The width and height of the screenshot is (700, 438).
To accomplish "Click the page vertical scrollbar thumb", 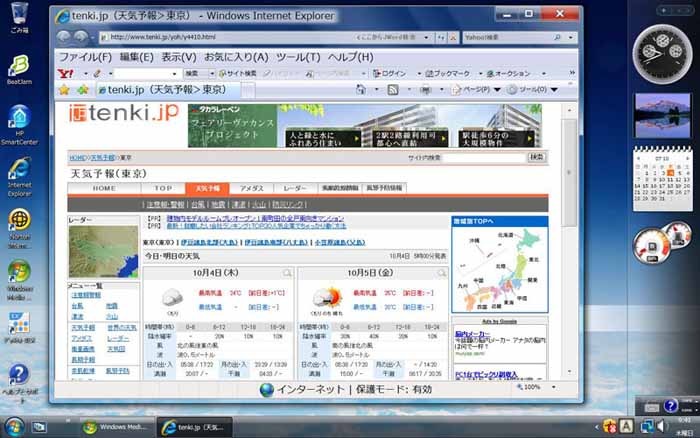I will 569,172.
